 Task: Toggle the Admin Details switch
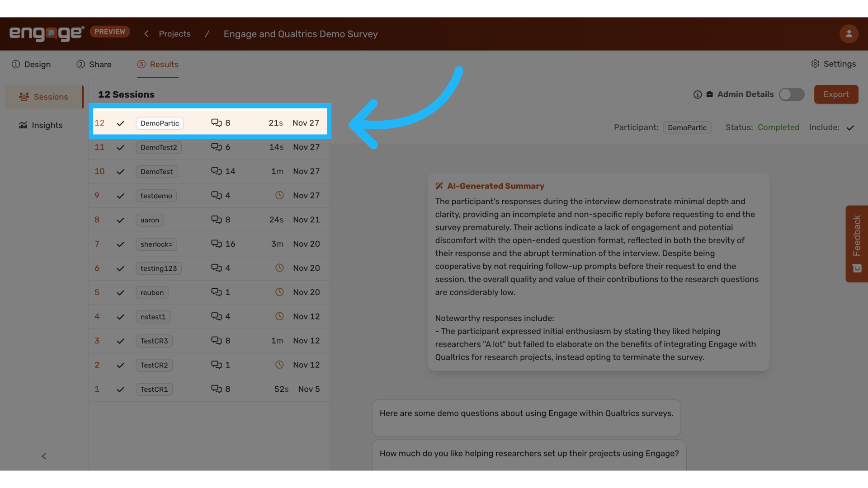792,94
